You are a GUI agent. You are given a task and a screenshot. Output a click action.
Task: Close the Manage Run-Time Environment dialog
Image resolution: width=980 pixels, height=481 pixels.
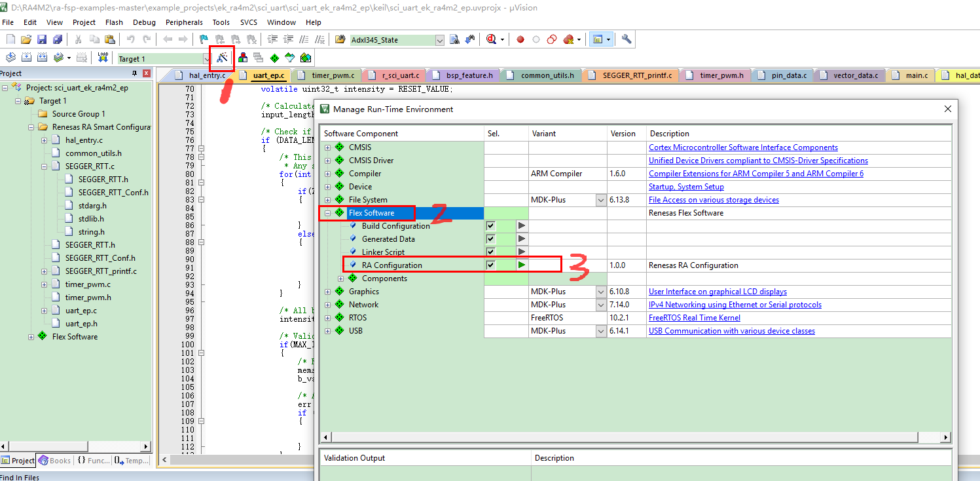[948, 109]
